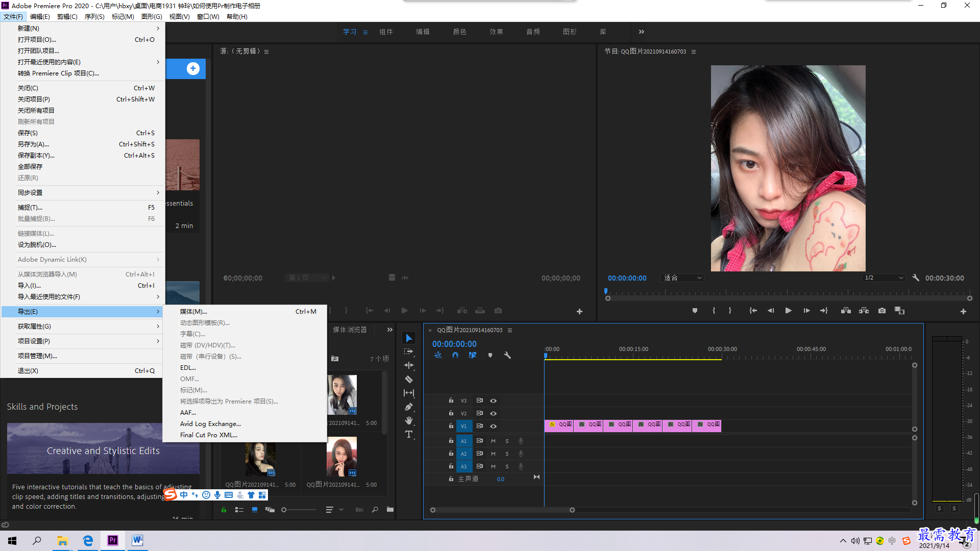Screen dimensions: 980x551
Task: Click Extract button in program monitor
Action: coord(864,311)
